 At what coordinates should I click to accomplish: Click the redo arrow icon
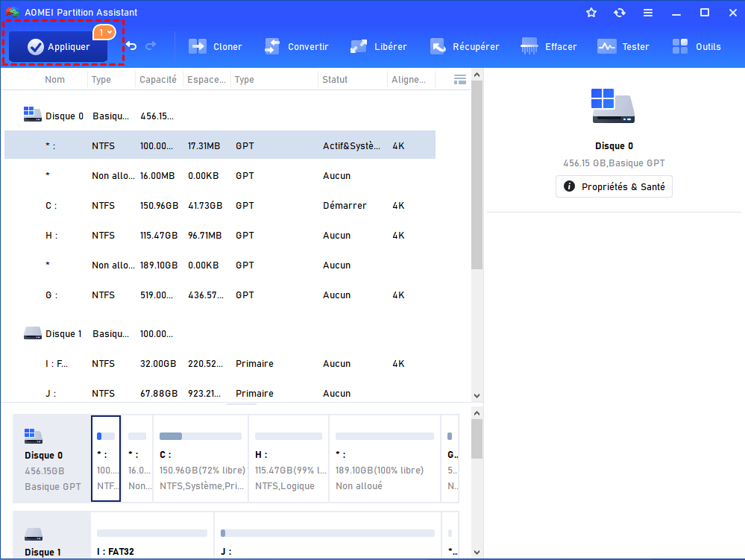pos(151,46)
